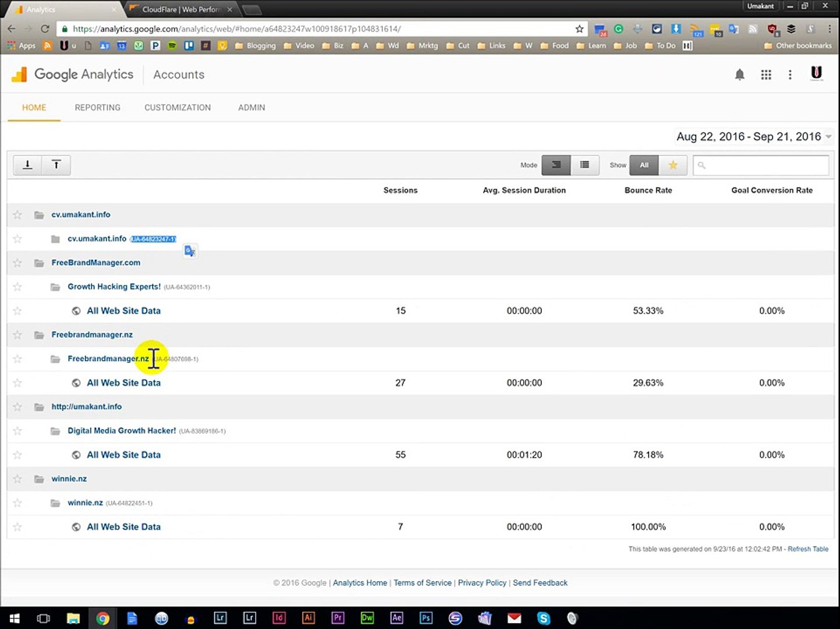The width and height of the screenshot is (840, 629).
Task: Open the CUSTOMIZATION tab
Action: pos(178,108)
